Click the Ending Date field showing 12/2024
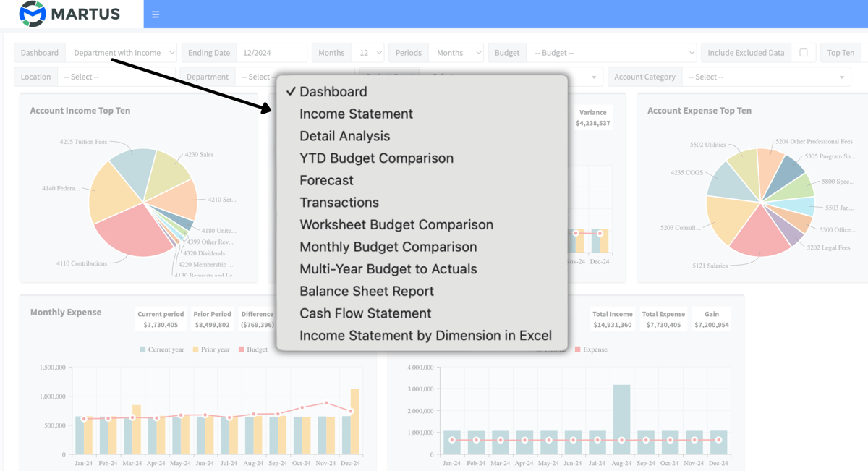The image size is (868, 471). pyautogui.click(x=271, y=53)
